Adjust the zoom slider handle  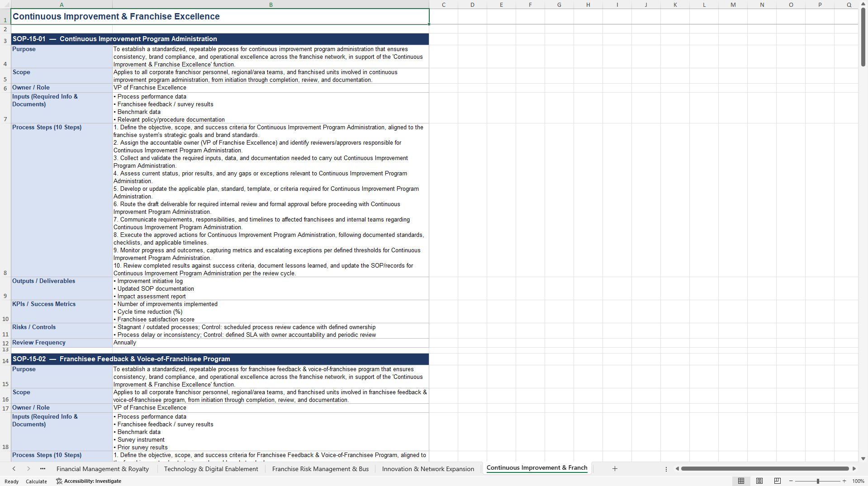coord(818,481)
